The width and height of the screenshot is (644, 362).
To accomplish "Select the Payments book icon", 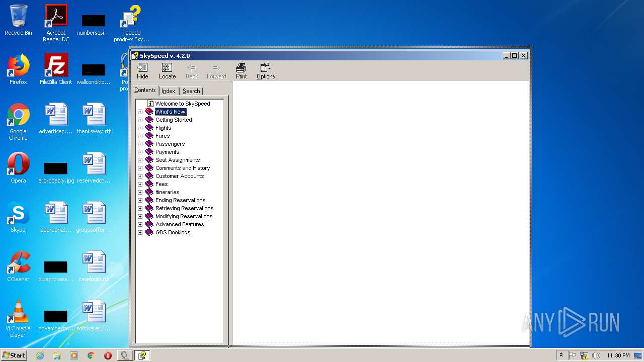I will pyautogui.click(x=149, y=152).
